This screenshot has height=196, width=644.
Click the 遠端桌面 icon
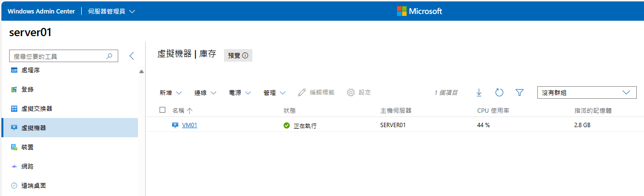[14, 186]
